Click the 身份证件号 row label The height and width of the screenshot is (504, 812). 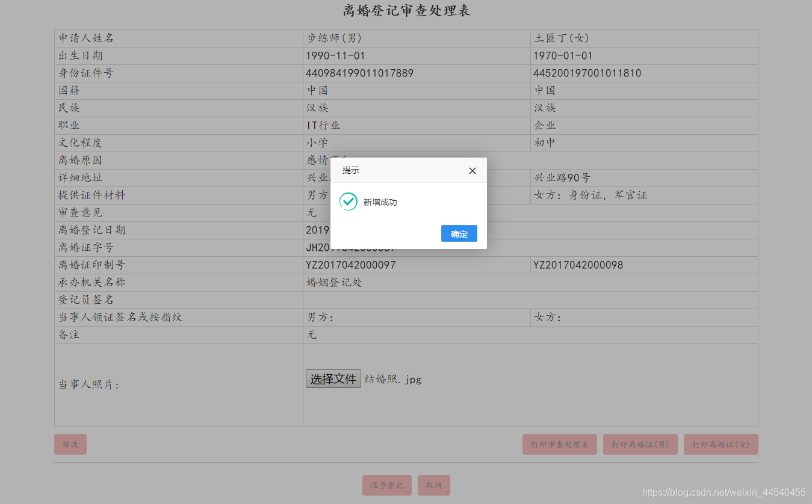point(86,73)
